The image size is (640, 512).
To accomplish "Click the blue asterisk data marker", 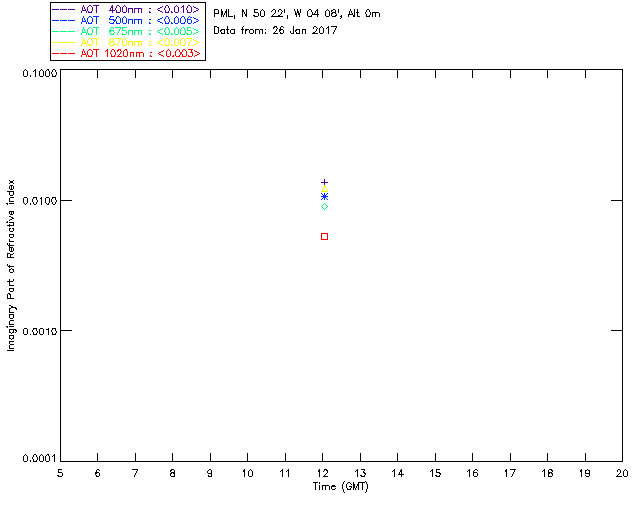I will (x=324, y=197).
